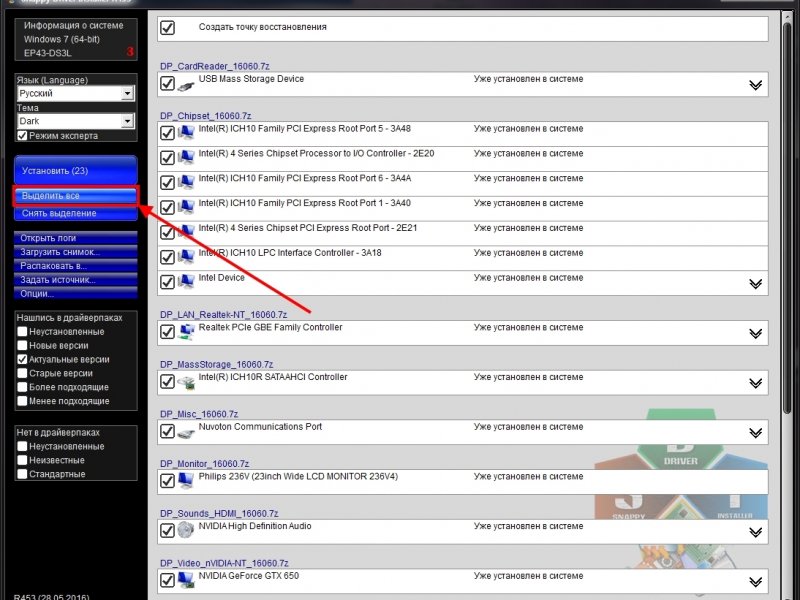Click the Philips 236V monitor icon
This screenshot has width=800, height=600.
[186, 481]
